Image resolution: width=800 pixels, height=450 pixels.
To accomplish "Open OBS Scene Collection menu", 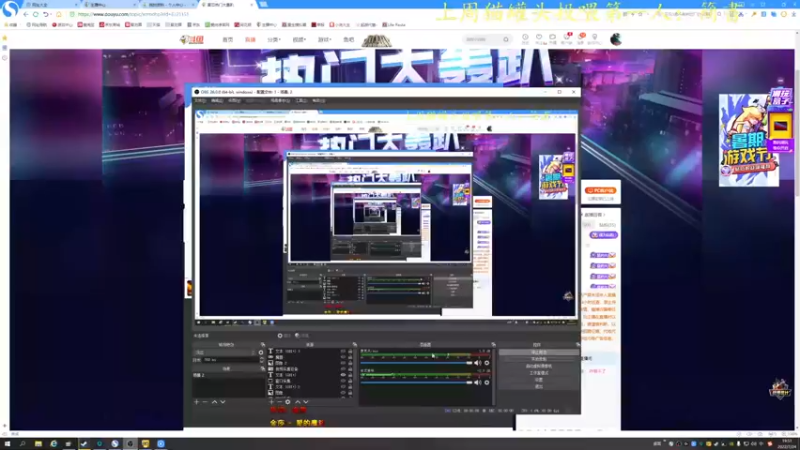I will pos(280,101).
